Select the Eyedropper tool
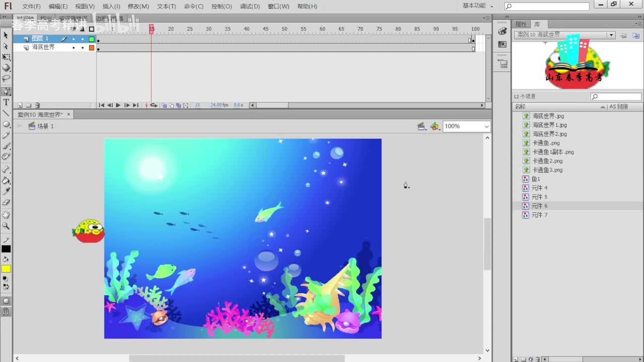Image resolution: width=644 pixels, height=362 pixels. point(6,192)
